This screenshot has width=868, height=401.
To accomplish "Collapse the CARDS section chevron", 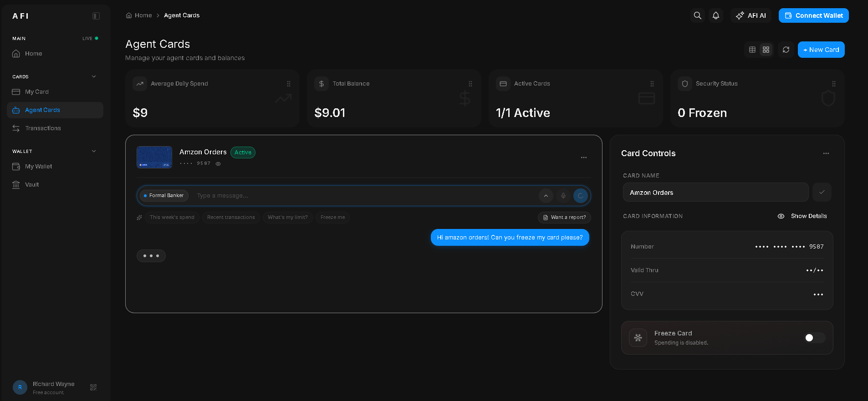I will (94, 76).
